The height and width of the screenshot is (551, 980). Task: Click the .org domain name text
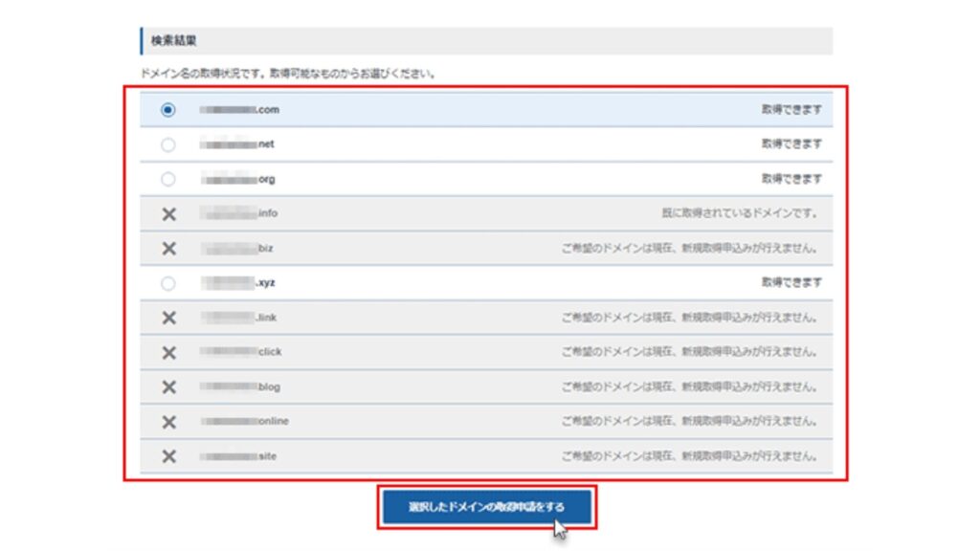coord(237,179)
